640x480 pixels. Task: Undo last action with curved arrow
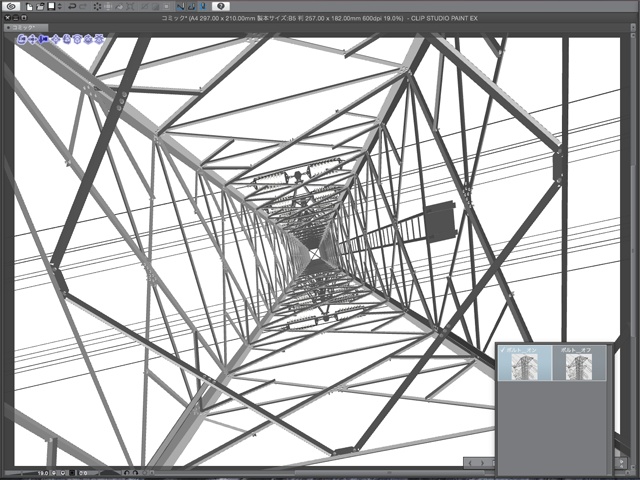pos(72,7)
